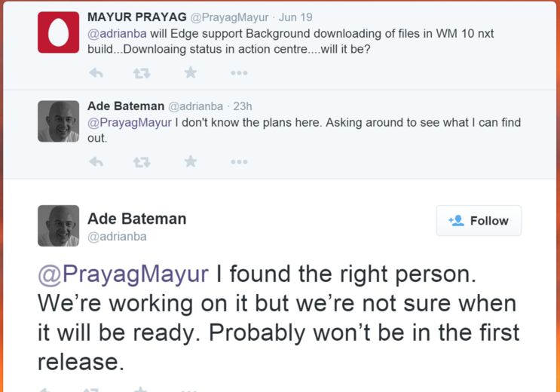The height and width of the screenshot is (392, 560).
Task: Open the 23h timestamp link
Action: pos(243,106)
